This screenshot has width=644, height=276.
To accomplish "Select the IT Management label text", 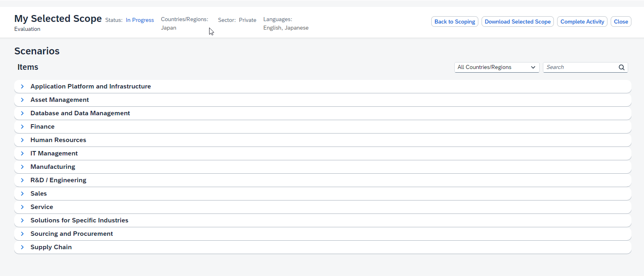I will (x=54, y=153).
